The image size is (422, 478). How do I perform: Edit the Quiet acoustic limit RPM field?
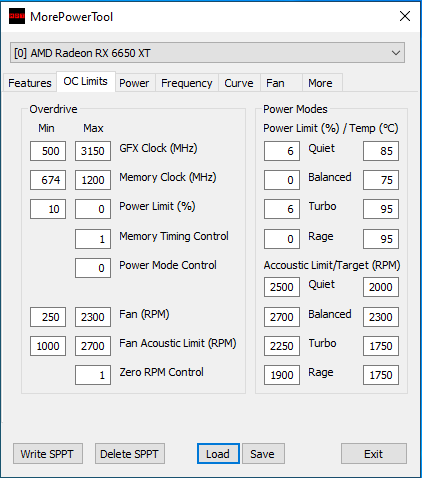pyautogui.click(x=282, y=287)
